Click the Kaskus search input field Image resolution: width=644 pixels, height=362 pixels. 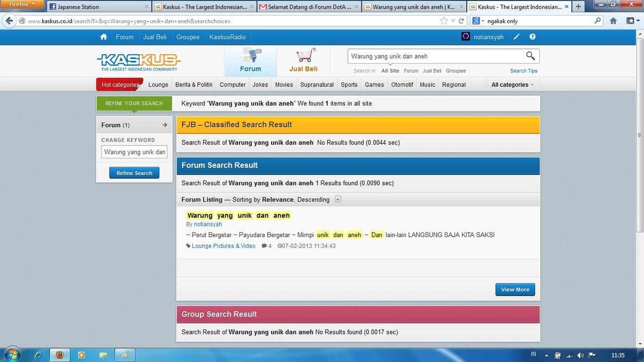coord(436,56)
